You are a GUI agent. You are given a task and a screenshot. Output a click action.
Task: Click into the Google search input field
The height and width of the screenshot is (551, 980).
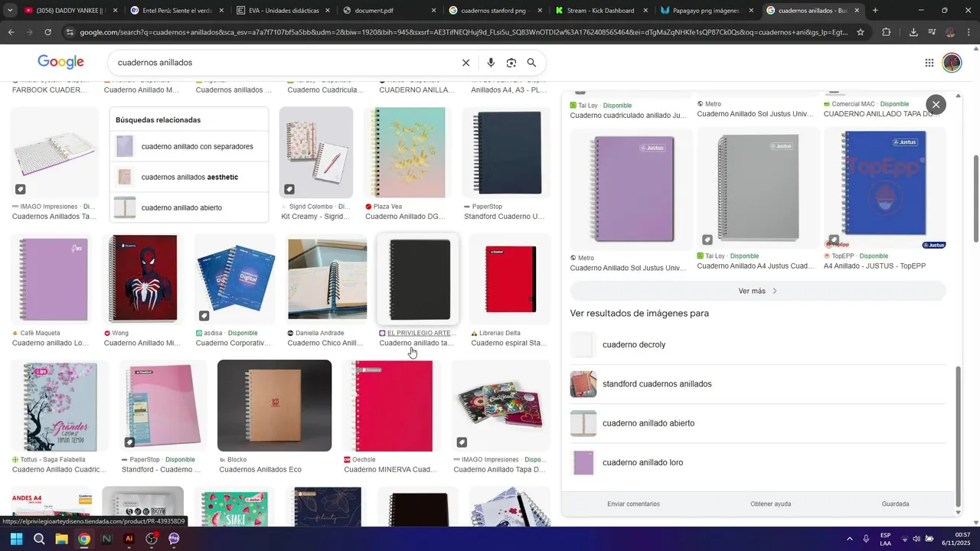pyautogui.click(x=283, y=63)
